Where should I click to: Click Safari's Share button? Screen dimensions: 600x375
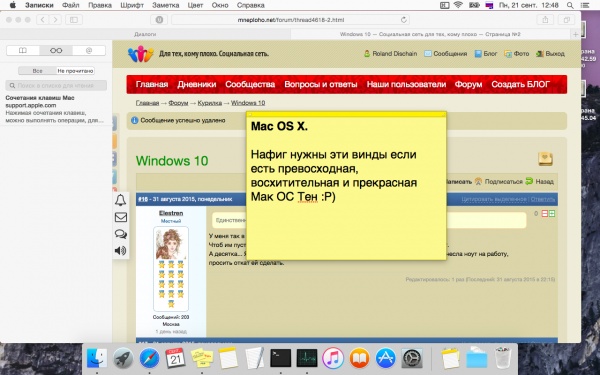point(545,20)
